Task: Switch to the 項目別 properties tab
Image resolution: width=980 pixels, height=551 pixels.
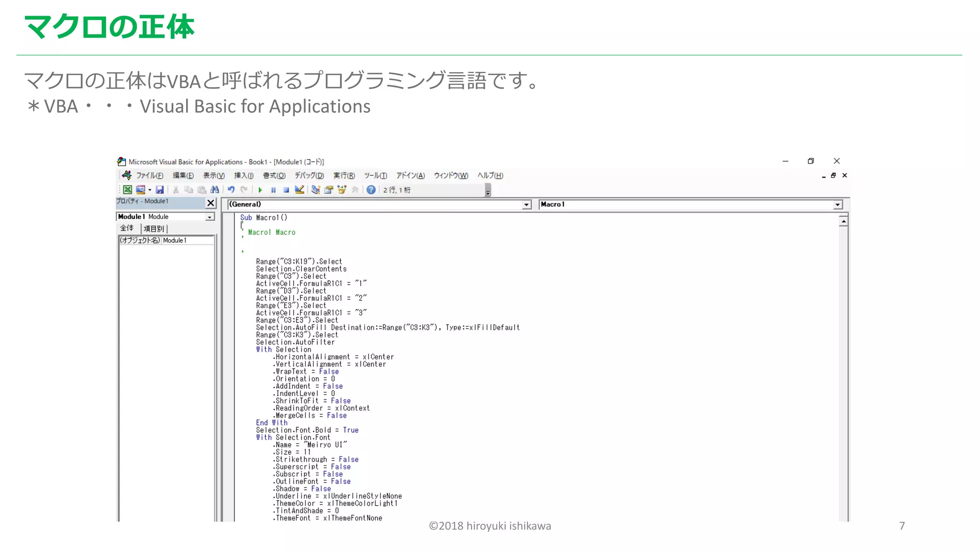Action: click(x=154, y=229)
